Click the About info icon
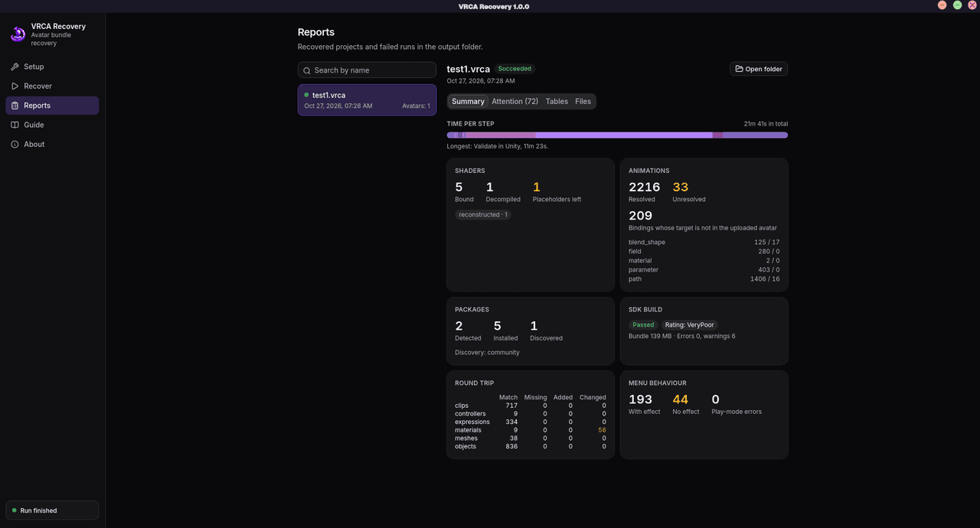The image size is (980, 528). pos(15,144)
